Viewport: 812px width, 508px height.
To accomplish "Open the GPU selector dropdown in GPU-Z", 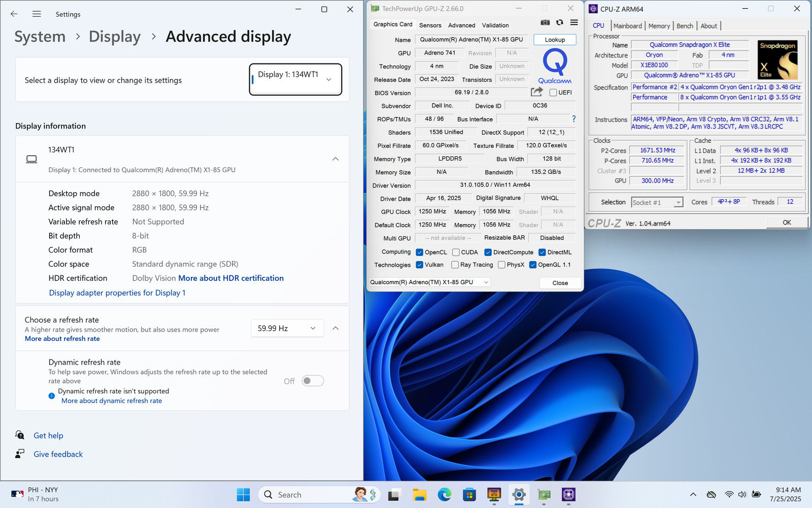I will [429, 282].
